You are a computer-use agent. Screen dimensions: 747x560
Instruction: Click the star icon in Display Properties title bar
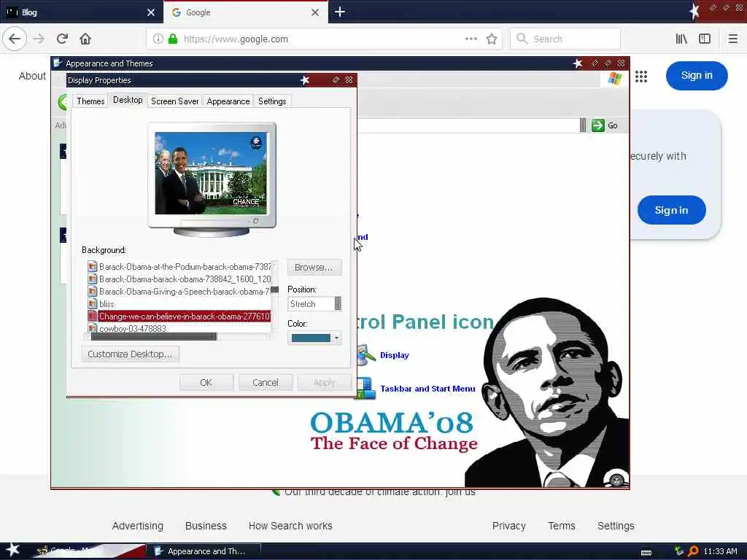305,80
